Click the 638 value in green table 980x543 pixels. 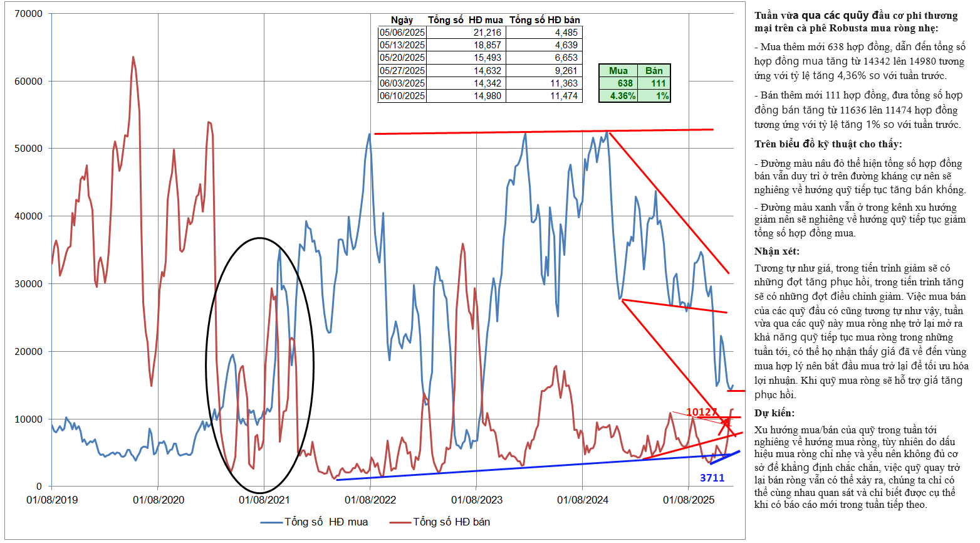625,83
